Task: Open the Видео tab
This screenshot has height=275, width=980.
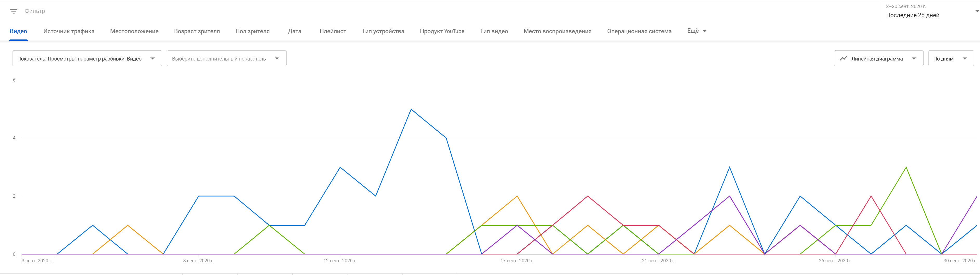Action: coord(18,31)
